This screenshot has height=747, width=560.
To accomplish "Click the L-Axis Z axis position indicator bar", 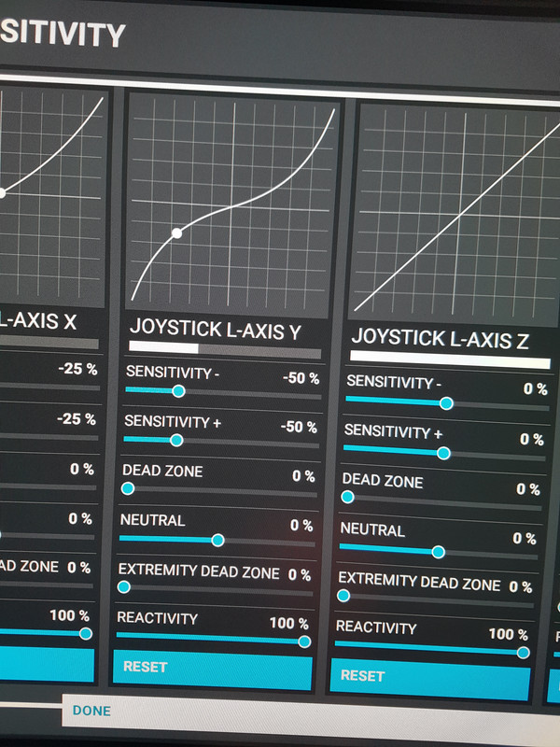I will (450, 359).
